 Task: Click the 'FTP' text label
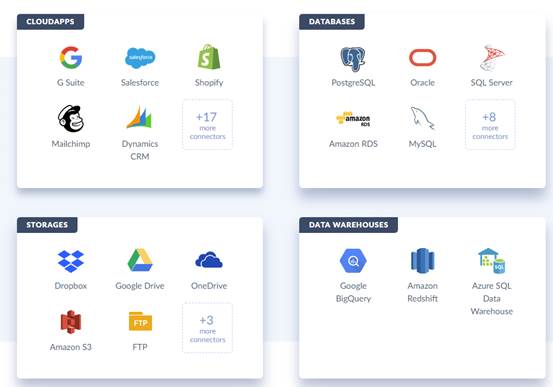(x=140, y=347)
